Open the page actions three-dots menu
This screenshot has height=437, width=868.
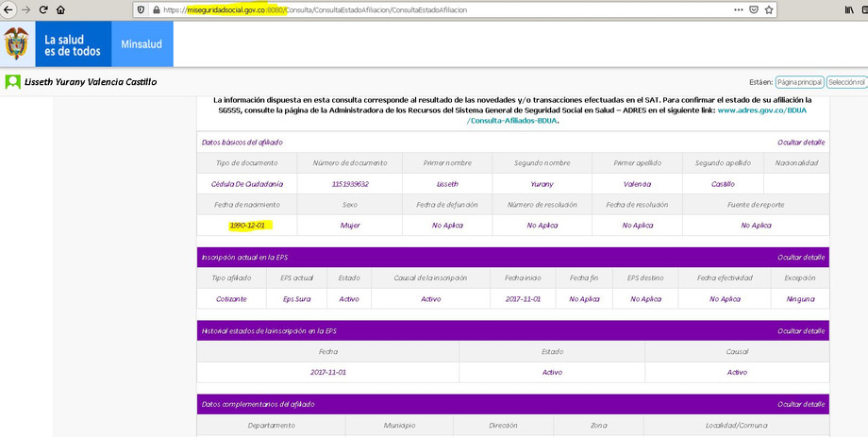[738, 9]
